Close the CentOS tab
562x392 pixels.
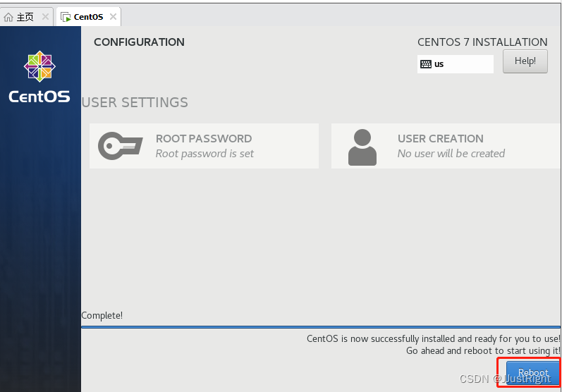113,16
